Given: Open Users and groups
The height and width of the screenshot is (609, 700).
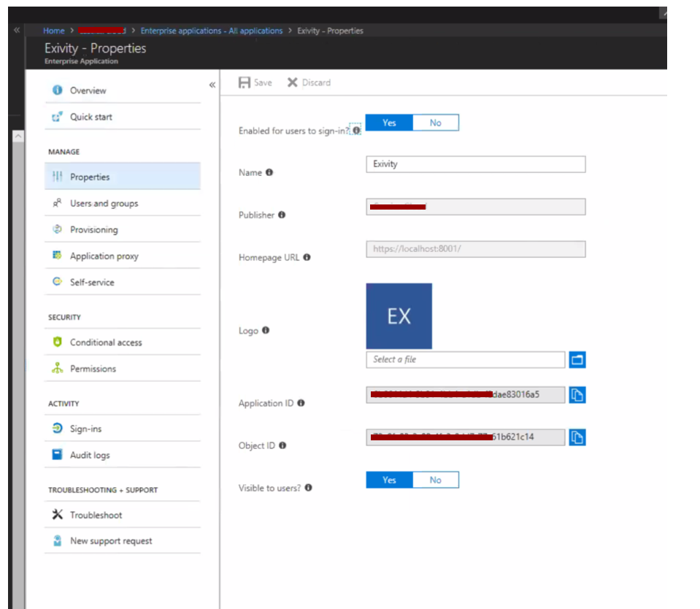Looking at the screenshot, I should [123, 203].
